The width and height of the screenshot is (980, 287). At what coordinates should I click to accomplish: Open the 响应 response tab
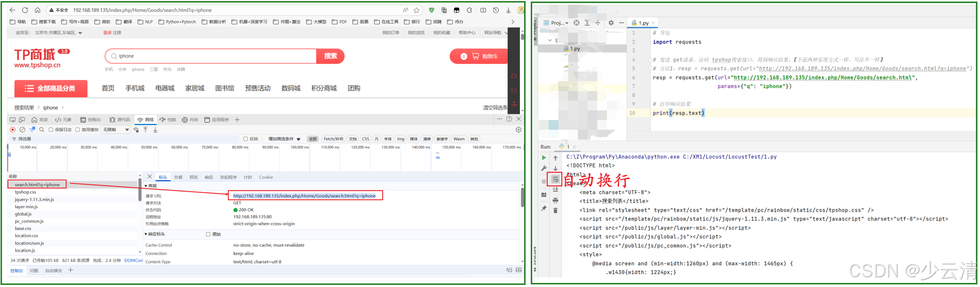[209, 177]
